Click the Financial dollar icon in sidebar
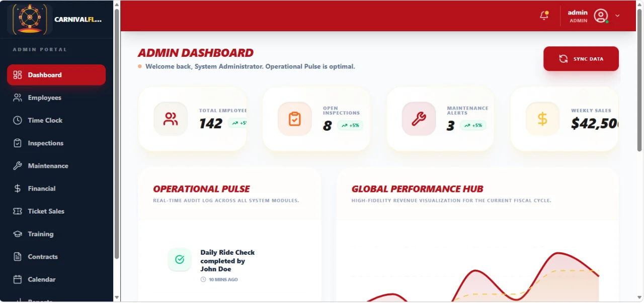Viewport: 644px width, 303px height. click(x=18, y=188)
